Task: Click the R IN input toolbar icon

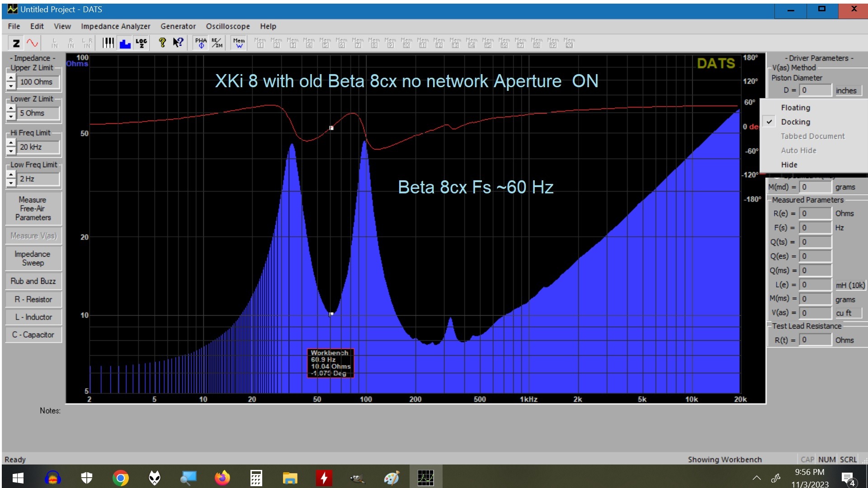Action: click(71, 43)
